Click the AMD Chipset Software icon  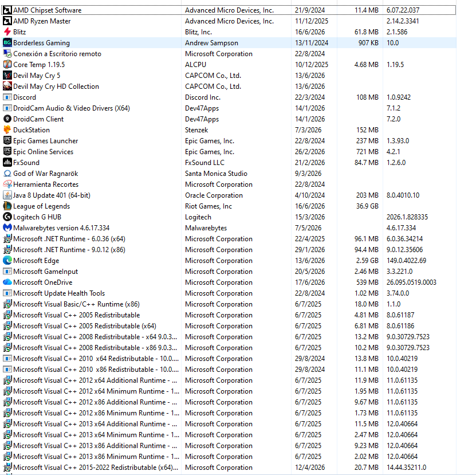pos(7,10)
